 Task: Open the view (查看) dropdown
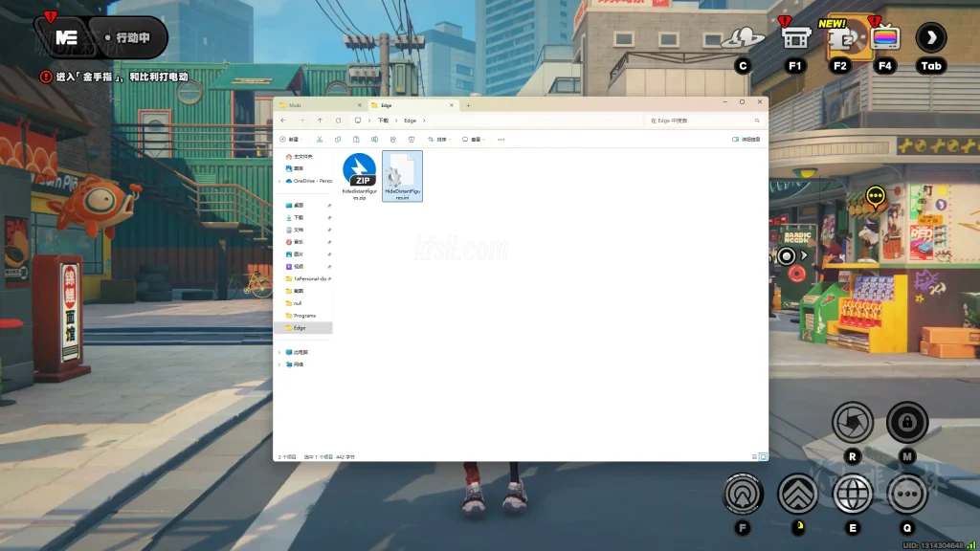[x=473, y=140]
